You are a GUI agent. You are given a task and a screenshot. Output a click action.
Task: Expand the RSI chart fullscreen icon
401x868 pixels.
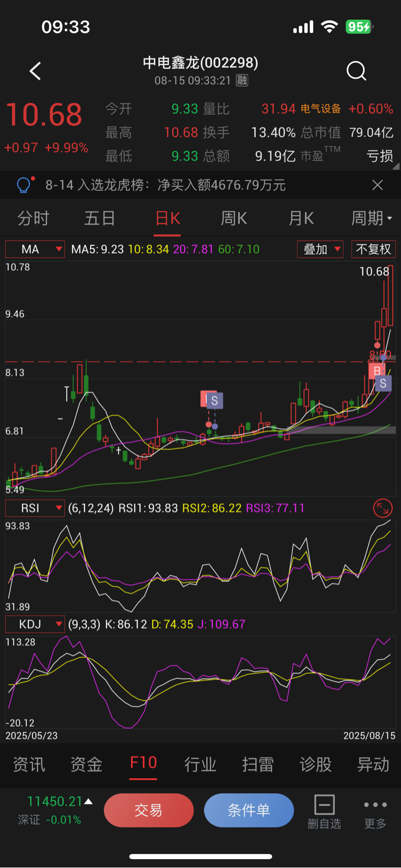pos(383,508)
